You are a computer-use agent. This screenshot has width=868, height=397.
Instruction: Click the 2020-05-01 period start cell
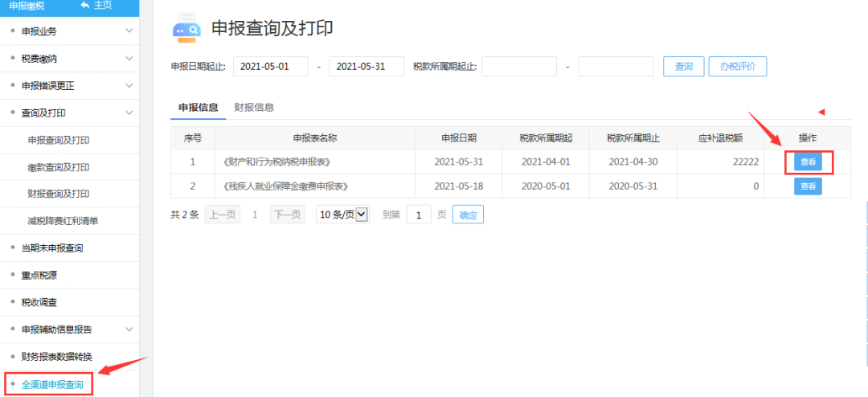click(546, 186)
